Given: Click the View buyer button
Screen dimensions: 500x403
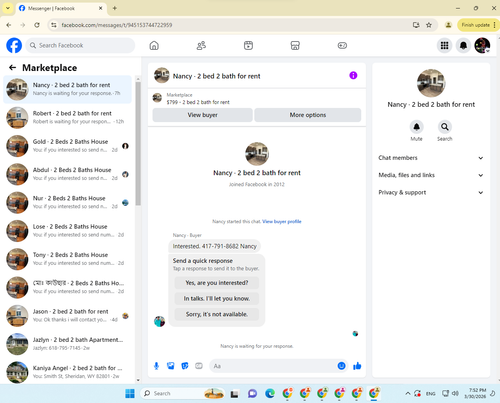Looking at the screenshot, I should tap(202, 115).
